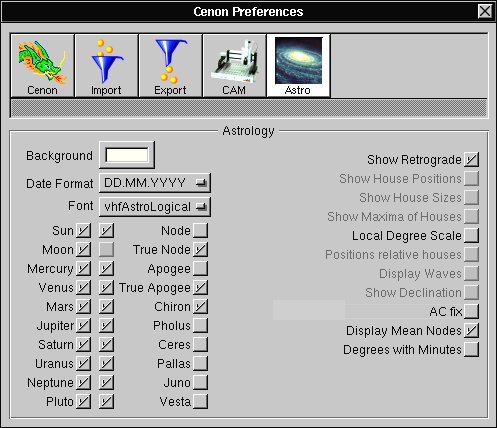Viewport: 497px width, 428px height.
Task: Close the Cenon Preferences window
Action: click(484, 11)
